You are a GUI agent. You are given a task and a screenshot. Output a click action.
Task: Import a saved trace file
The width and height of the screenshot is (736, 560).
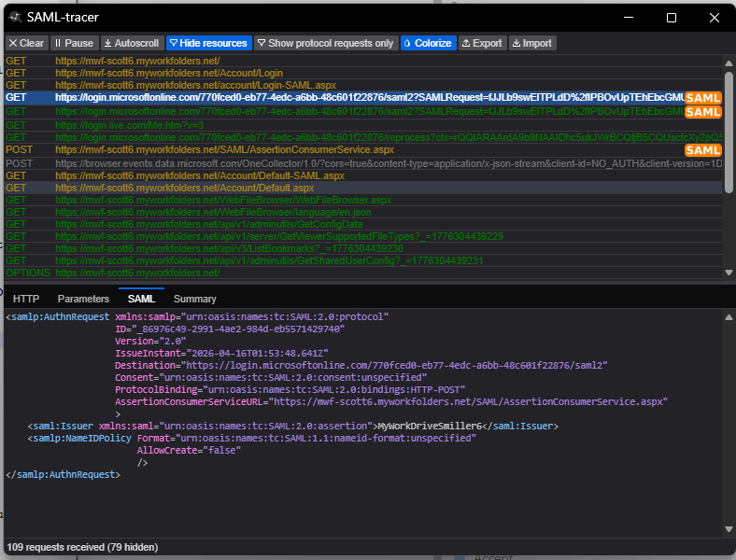point(531,43)
